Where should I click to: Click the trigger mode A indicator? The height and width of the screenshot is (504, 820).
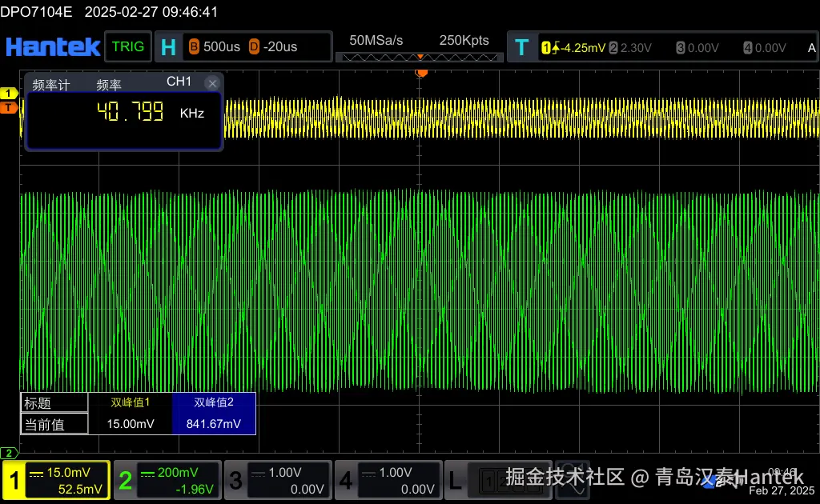point(812,48)
